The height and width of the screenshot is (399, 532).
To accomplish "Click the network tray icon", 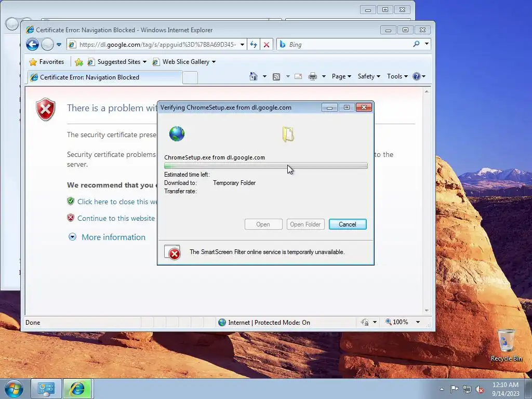I will click(467, 389).
